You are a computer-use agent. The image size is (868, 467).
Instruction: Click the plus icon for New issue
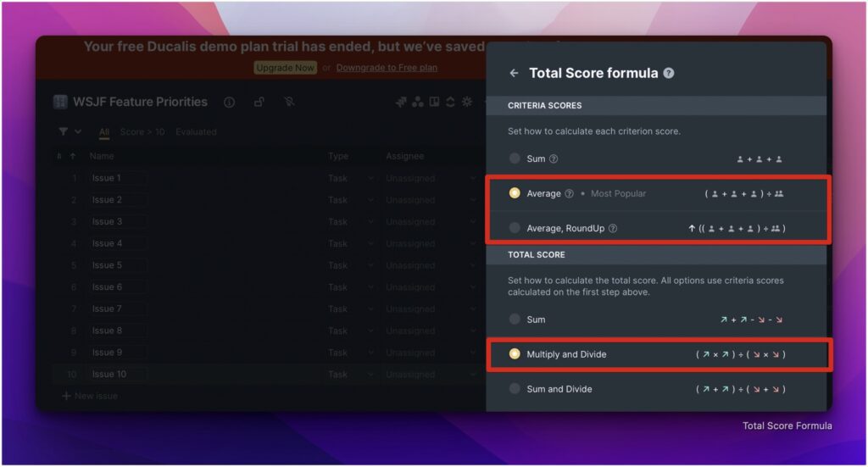click(66, 396)
